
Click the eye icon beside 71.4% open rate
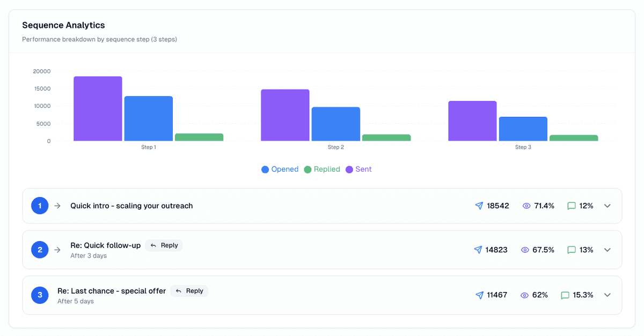[526, 206]
